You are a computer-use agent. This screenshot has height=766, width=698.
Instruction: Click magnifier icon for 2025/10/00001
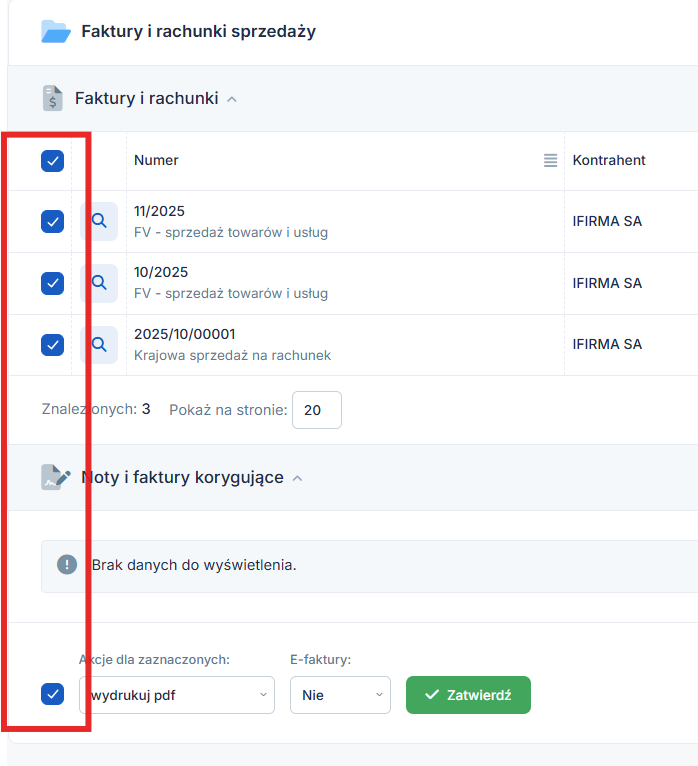pos(99,344)
